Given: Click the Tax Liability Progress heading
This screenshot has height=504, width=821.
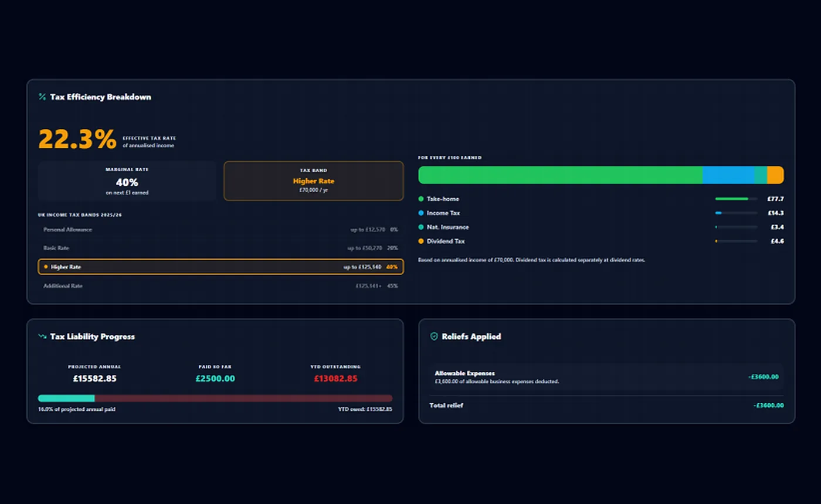Looking at the screenshot, I should 93,336.
